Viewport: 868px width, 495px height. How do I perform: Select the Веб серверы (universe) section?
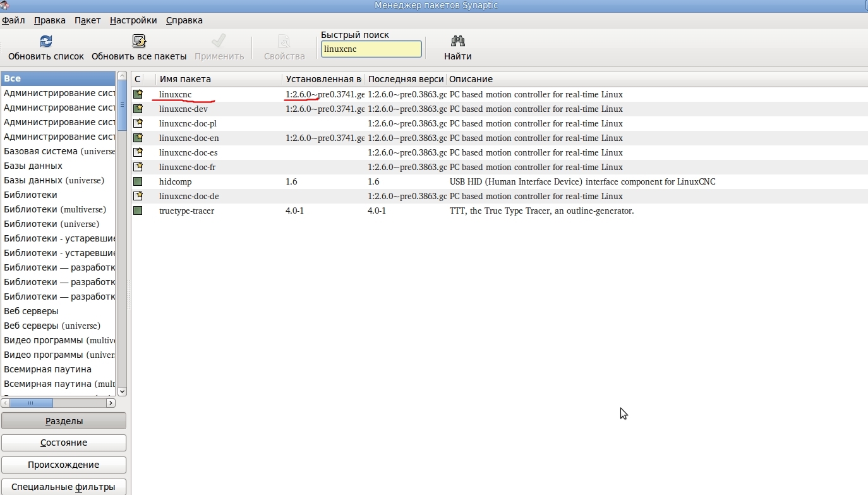coord(58,326)
